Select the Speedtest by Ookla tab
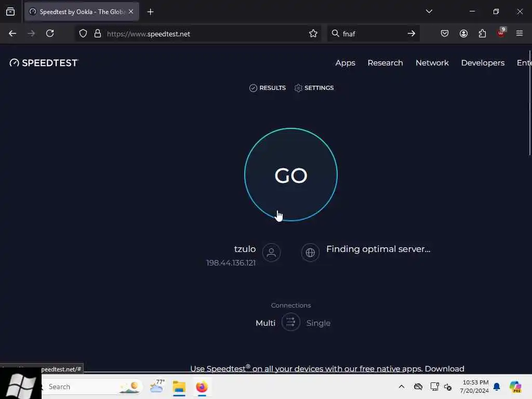The height and width of the screenshot is (399, 532). [82, 12]
